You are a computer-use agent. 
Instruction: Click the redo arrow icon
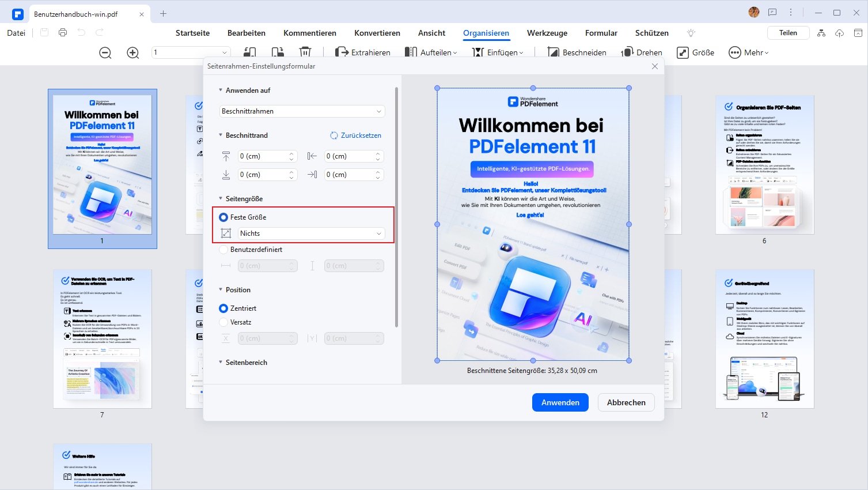[x=100, y=33]
